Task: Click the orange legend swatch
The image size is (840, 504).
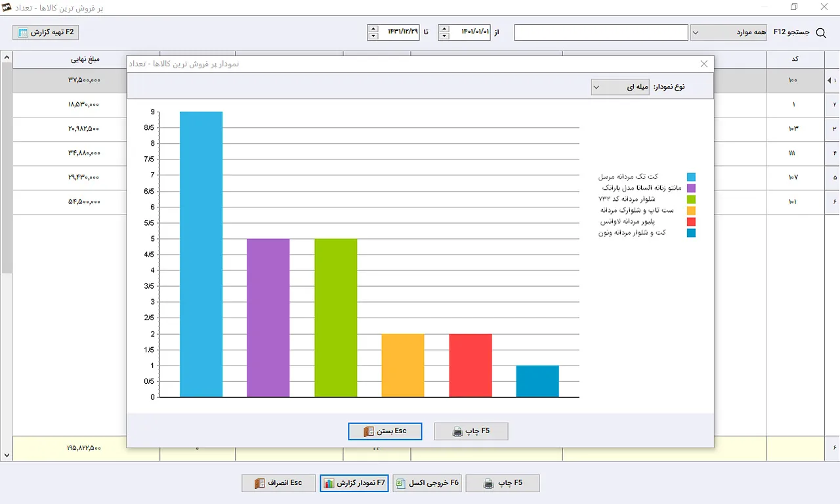Action: point(691,210)
